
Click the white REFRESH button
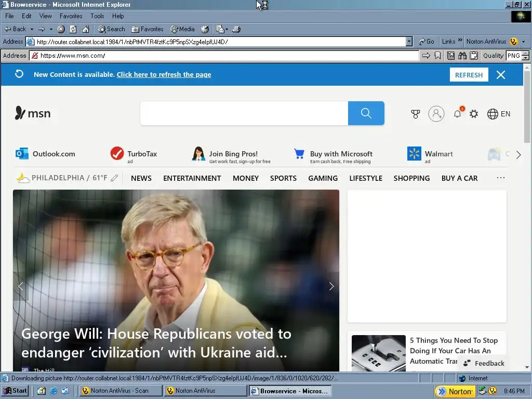[x=469, y=75]
